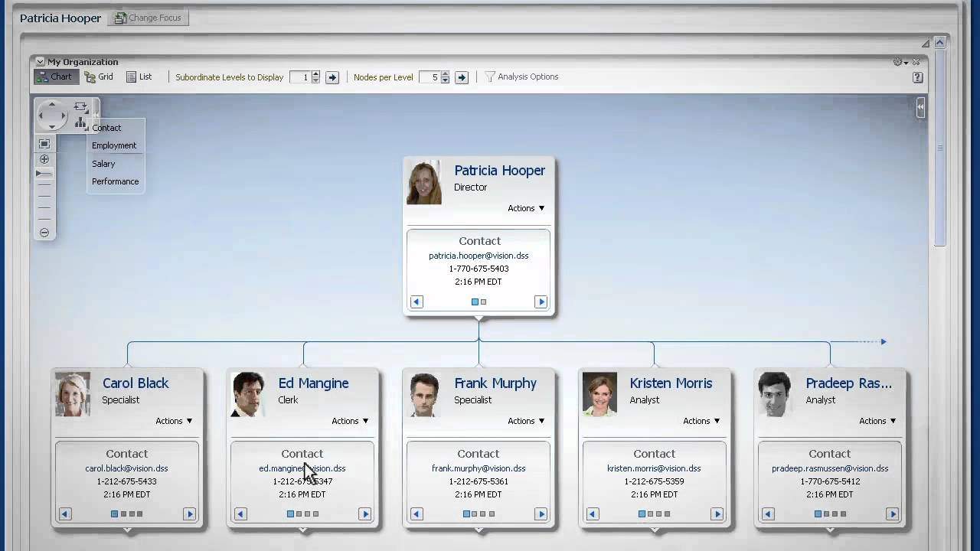Show next panel on Ed Mangine's card
980x551 pixels.
click(x=365, y=514)
